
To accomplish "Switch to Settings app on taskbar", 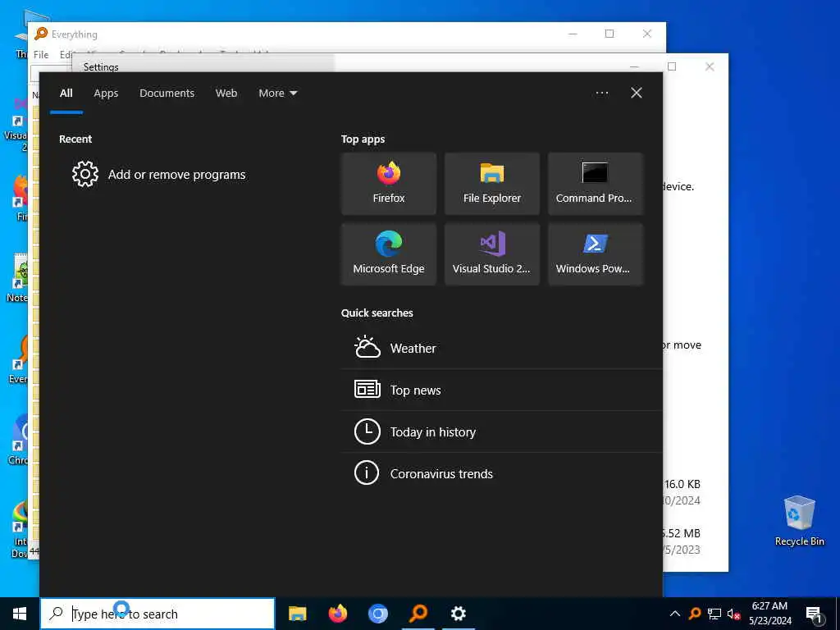I will [x=458, y=614].
